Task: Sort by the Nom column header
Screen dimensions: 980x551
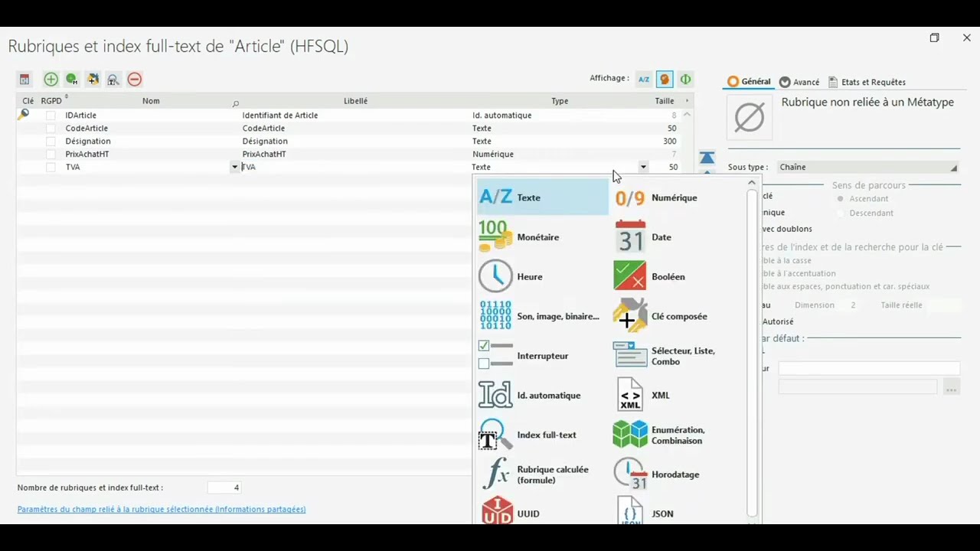Action: (x=151, y=101)
